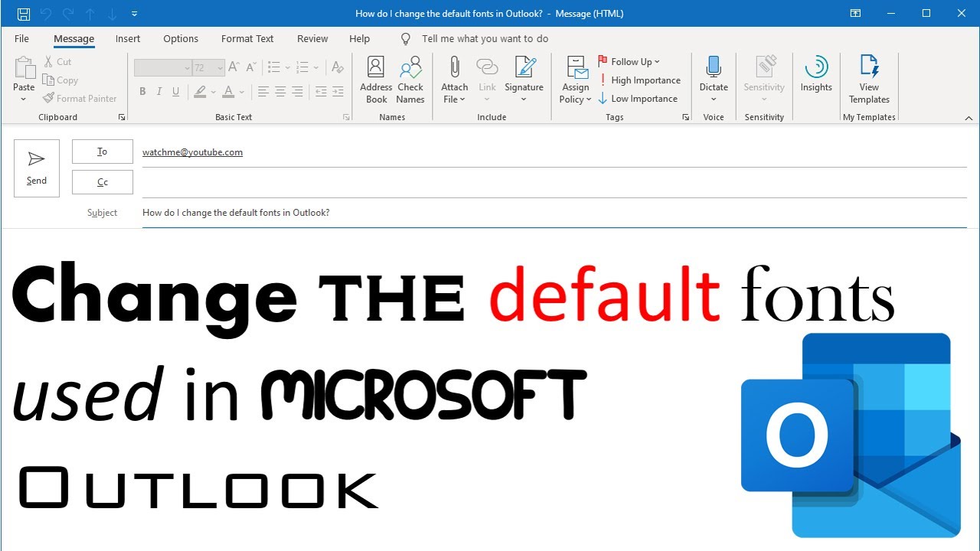Click Tell me what you want to do
Image resolution: width=980 pixels, height=551 pixels.
point(485,38)
